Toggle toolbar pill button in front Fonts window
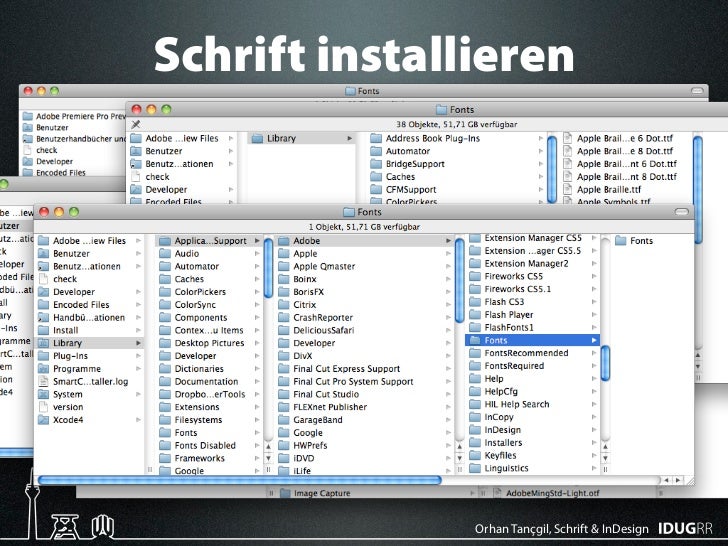 point(681,212)
